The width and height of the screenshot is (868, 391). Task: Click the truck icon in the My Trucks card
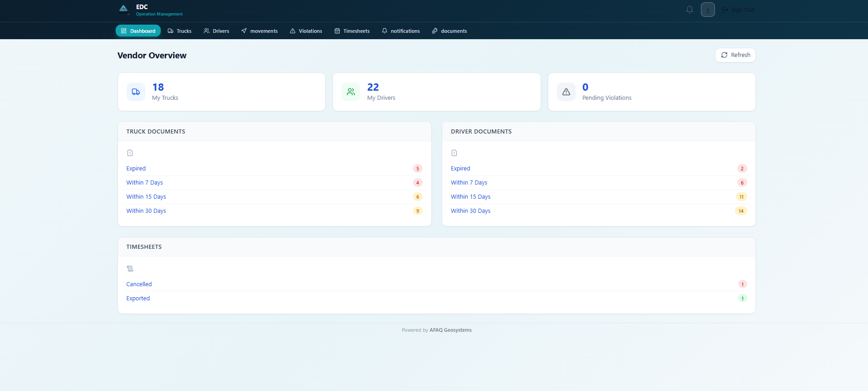136,92
